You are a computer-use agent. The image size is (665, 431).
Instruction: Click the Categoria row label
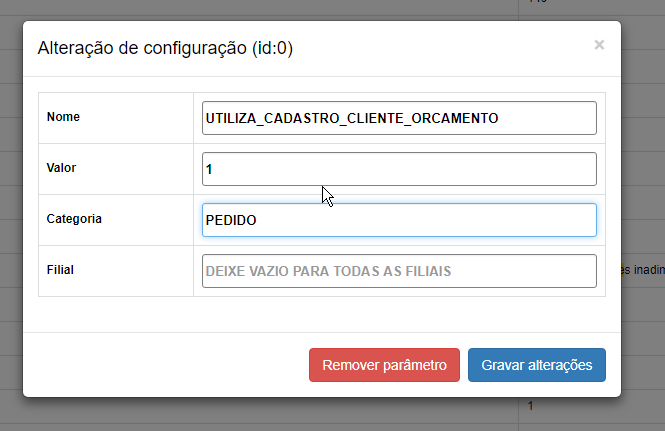point(74,218)
